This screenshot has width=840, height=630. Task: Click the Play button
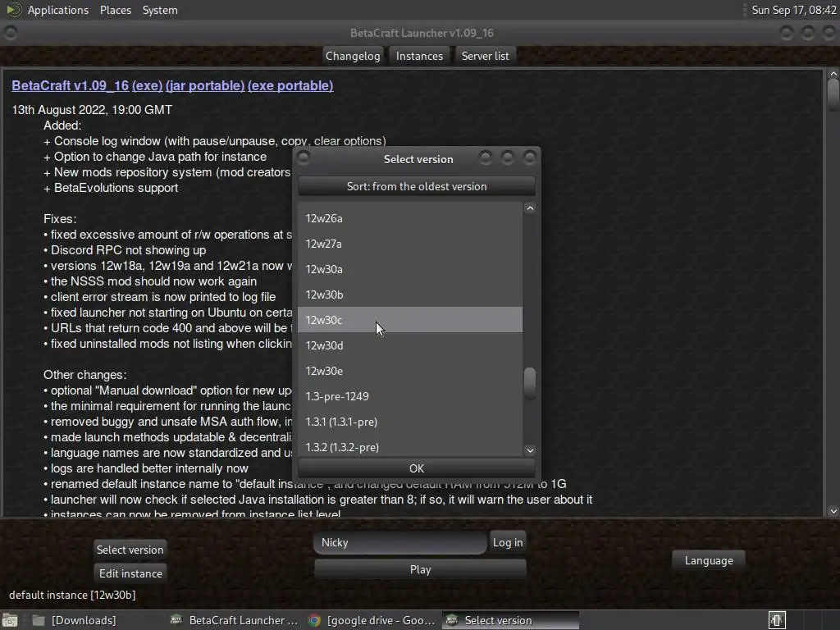click(420, 569)
